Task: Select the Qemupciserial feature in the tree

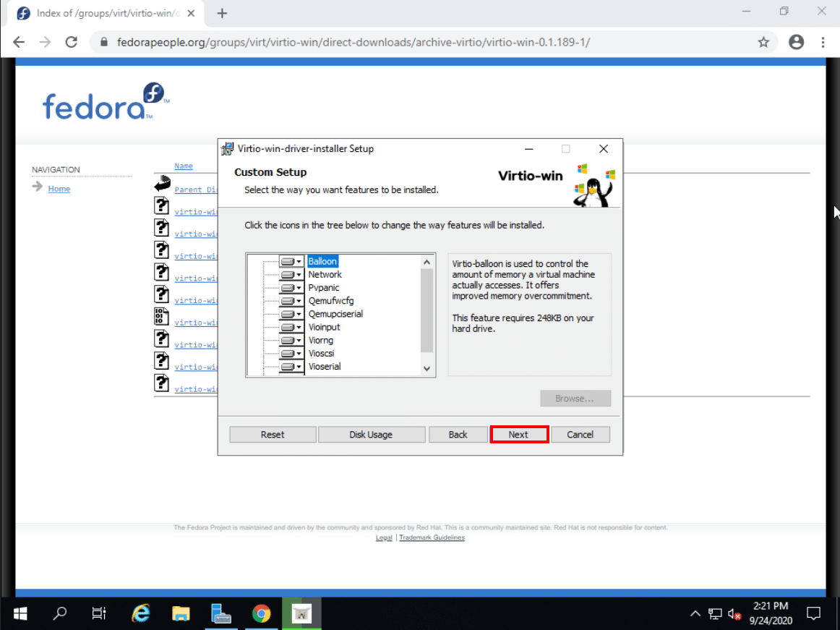Action: tap(335, 314)
